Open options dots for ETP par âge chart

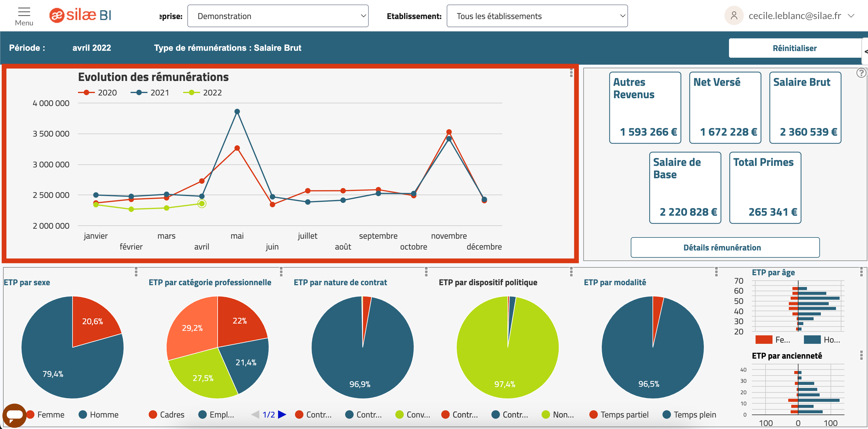861,272
